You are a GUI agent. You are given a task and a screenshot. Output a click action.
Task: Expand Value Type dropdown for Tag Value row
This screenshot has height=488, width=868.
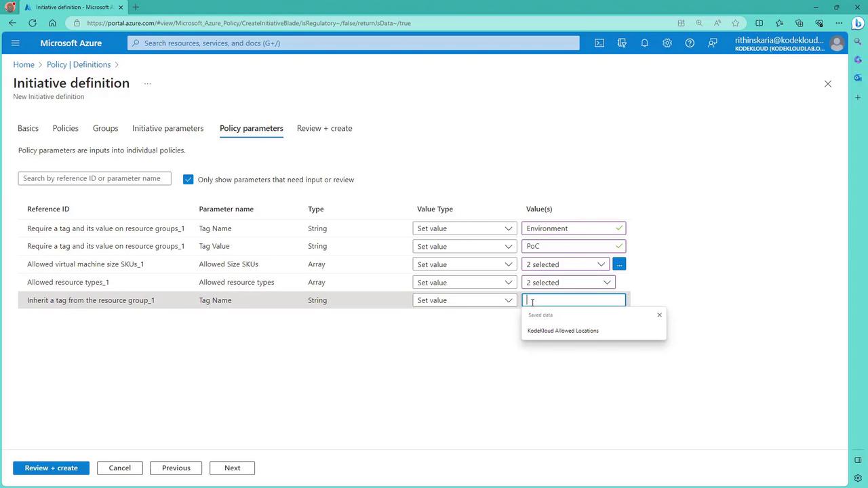[x=465, y=247]
